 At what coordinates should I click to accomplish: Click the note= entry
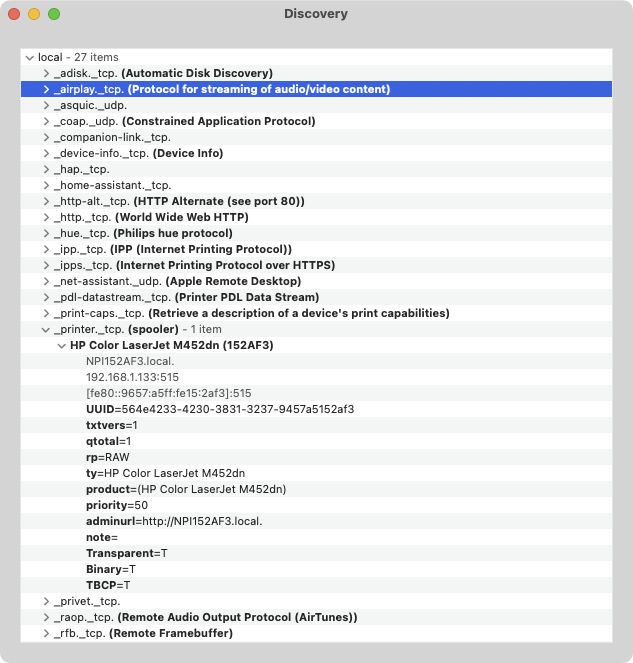[x=102, y=537]
